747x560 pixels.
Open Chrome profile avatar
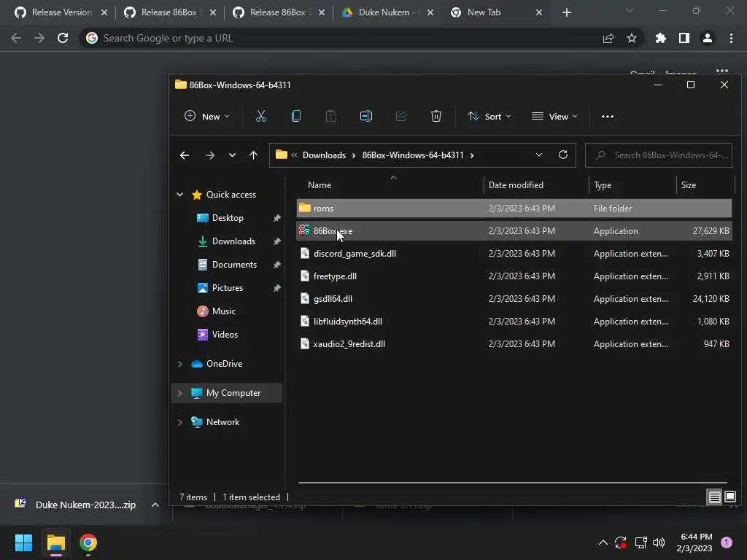[708, 38]
